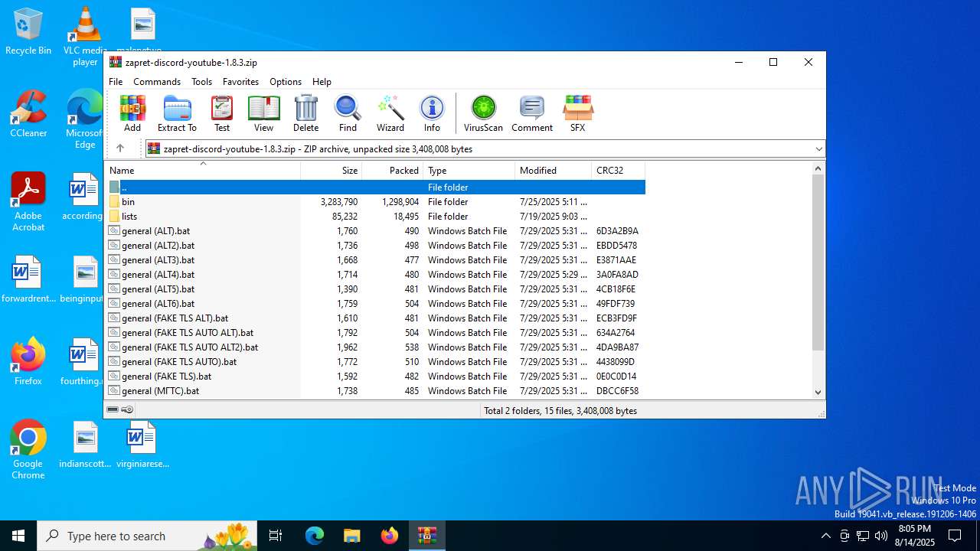Select the lists folder row
The width and height of the screenshot is (980, 551).
375,217
